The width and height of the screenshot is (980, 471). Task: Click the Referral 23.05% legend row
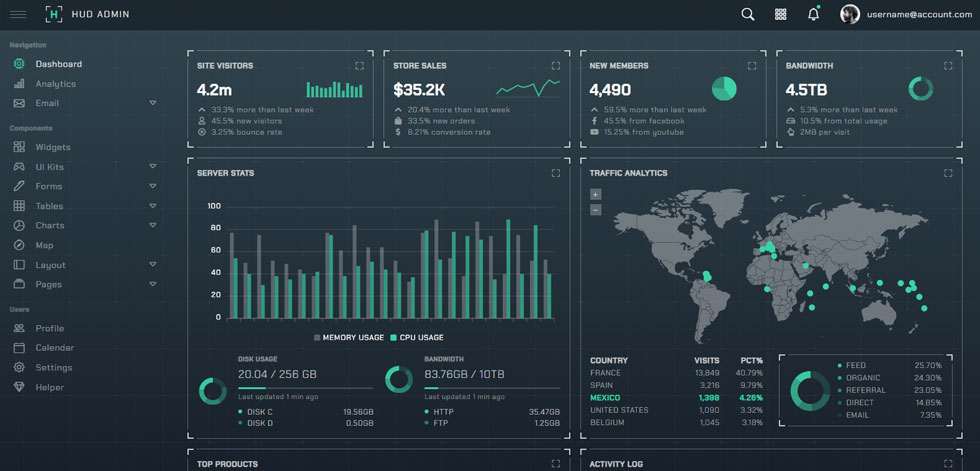[x=889, y=390]
